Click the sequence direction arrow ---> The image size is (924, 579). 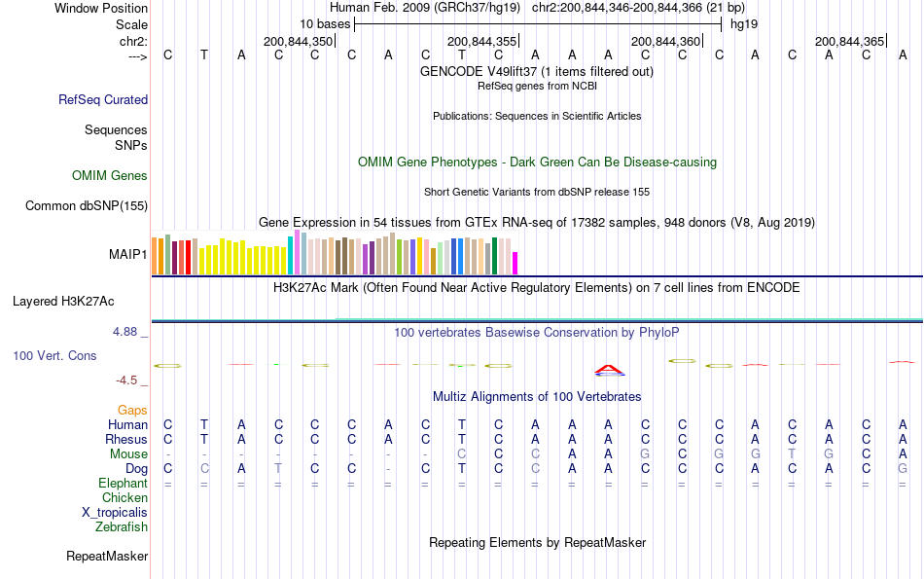[x=138, y=56]
